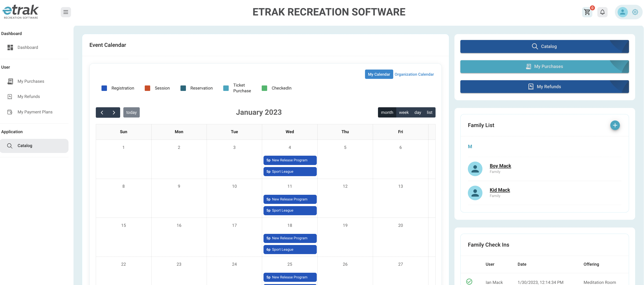Select the week calendar view

tap(404, 112)
